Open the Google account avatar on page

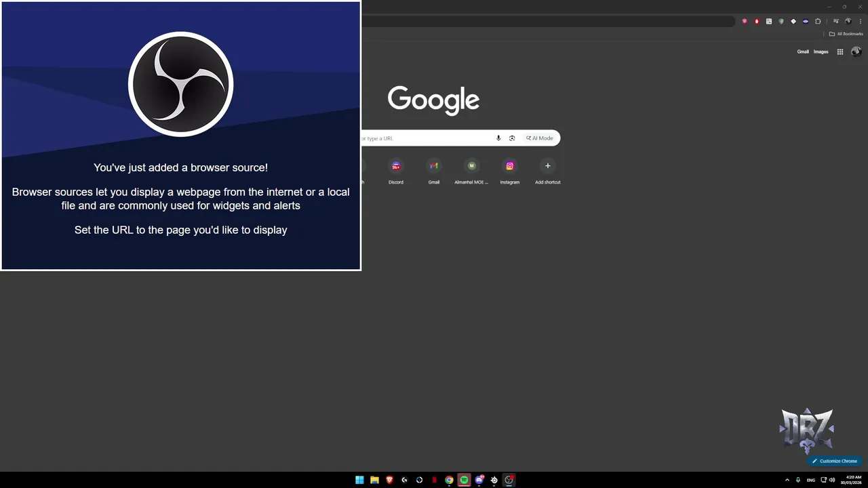[856, 52]
